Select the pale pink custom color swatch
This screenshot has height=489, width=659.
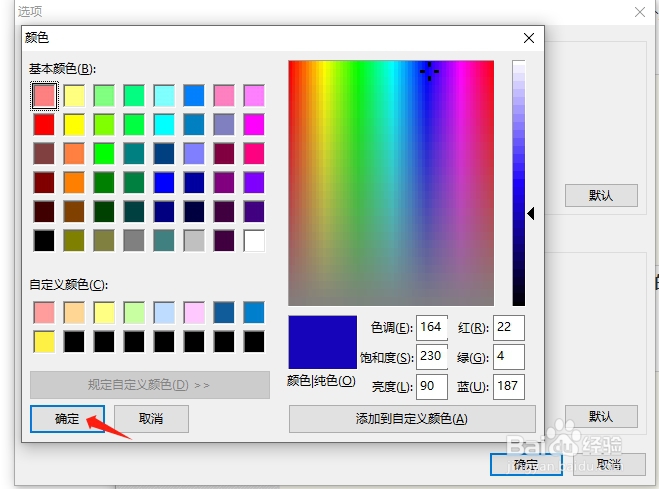tap(44, 313)
